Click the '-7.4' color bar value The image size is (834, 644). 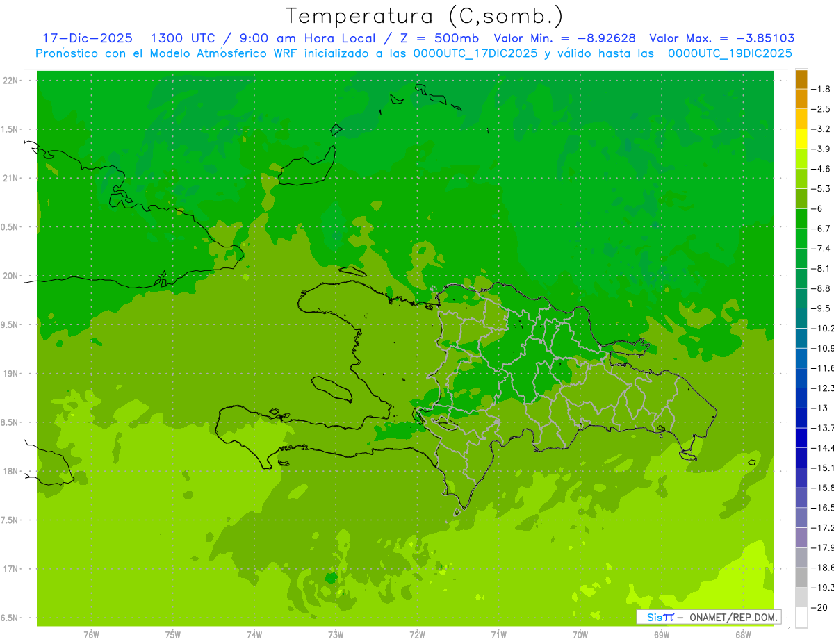[x=821, y=248]
